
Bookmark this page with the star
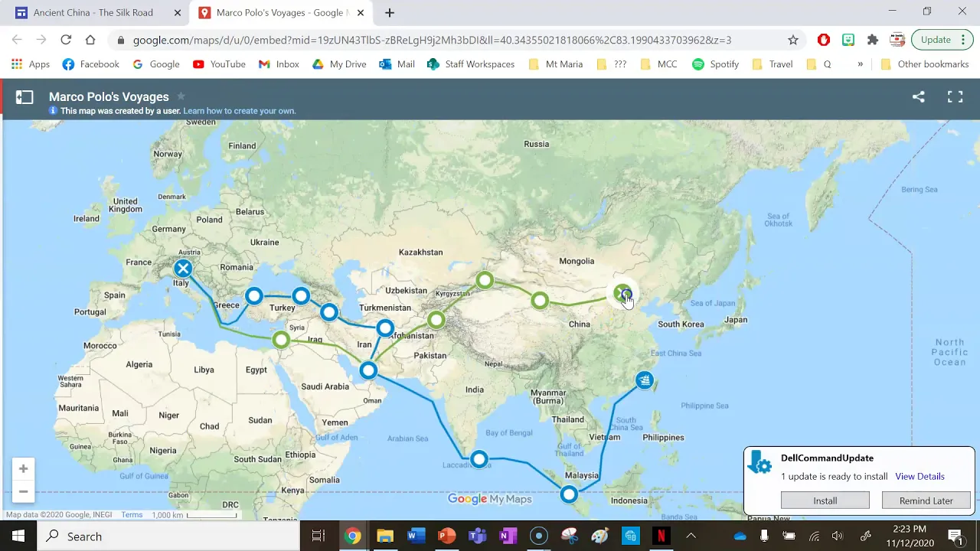click(x=793, y=40)
